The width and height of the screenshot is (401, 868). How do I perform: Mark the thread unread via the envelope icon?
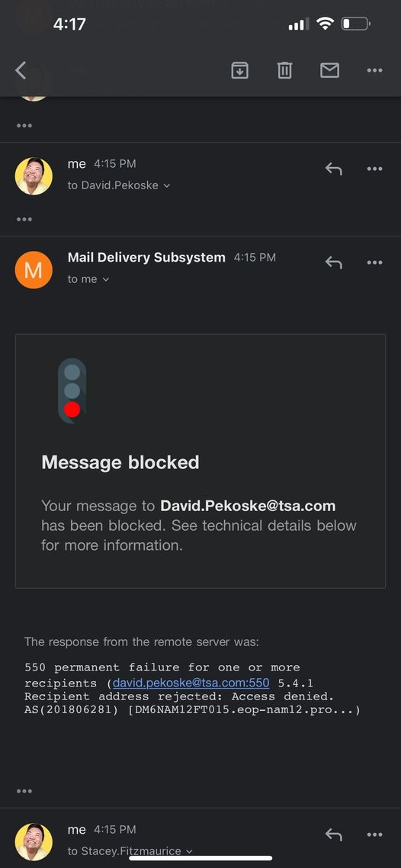click(x=329, y=70)
